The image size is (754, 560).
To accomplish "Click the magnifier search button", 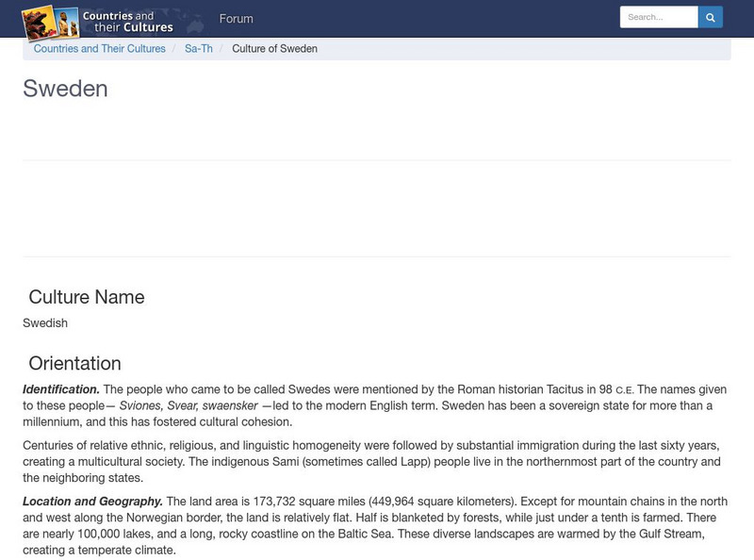I will (711, 17).
